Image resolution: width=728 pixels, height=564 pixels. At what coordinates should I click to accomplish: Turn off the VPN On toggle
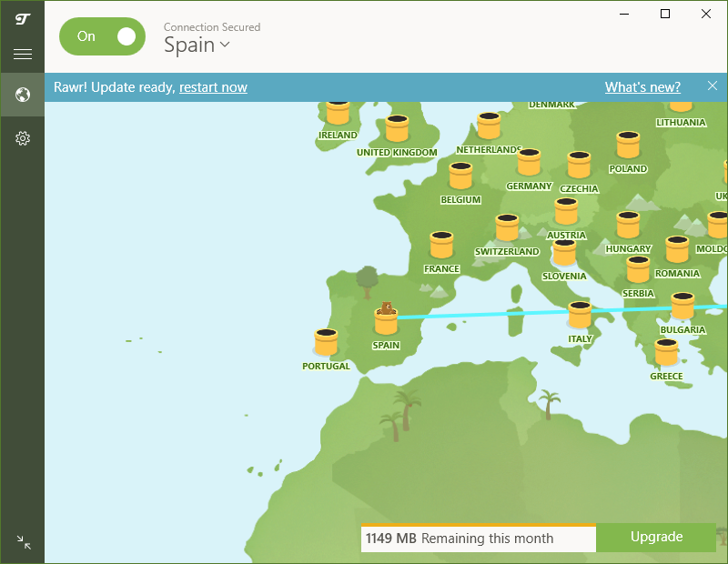[102, 36]
